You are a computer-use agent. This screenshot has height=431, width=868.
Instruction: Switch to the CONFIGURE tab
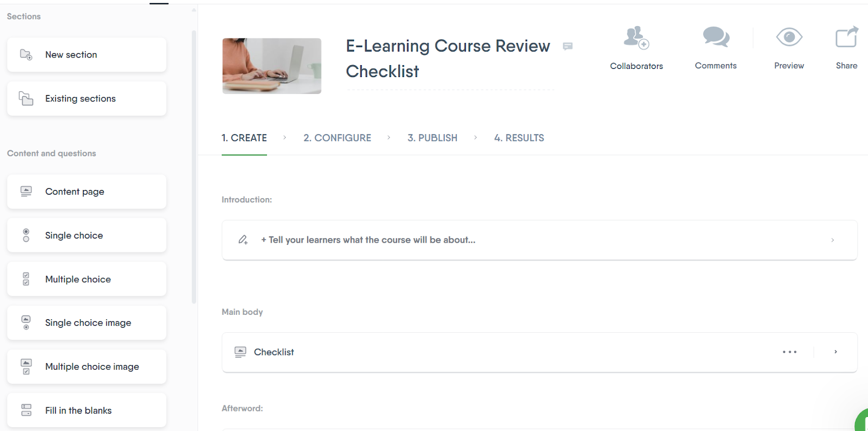pos(337,137)
